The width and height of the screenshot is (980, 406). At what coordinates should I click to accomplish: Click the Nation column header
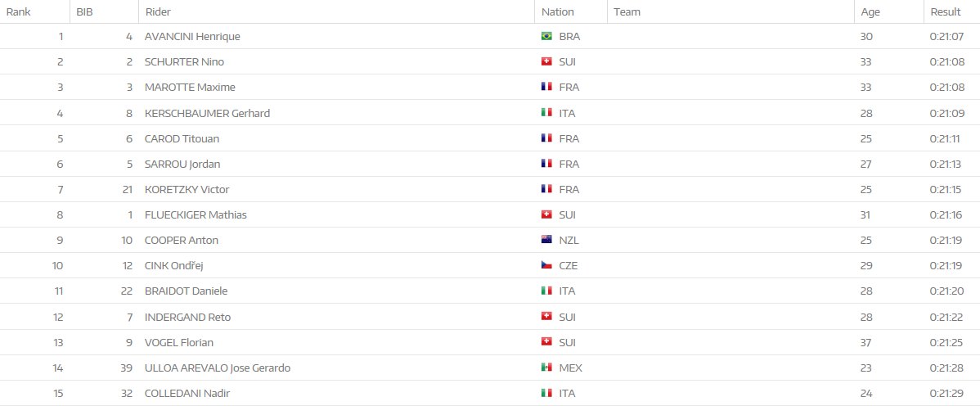pyautogui.click(x=558, y=12)
